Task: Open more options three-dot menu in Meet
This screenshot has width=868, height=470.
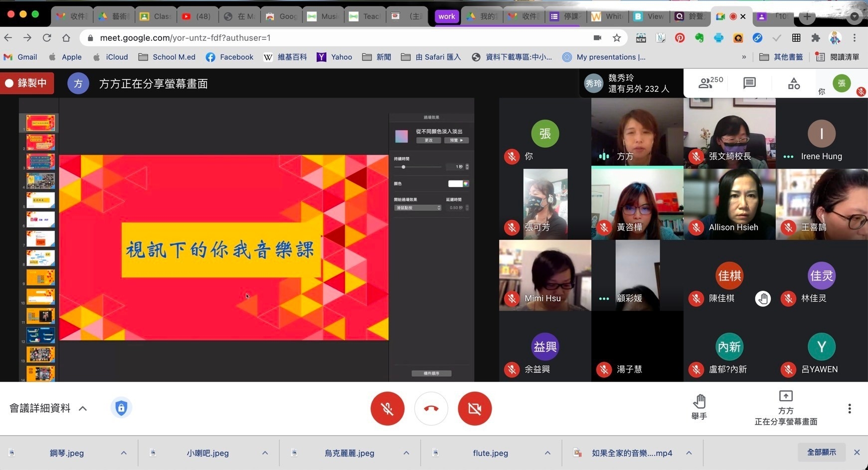Action: [849, 409]
